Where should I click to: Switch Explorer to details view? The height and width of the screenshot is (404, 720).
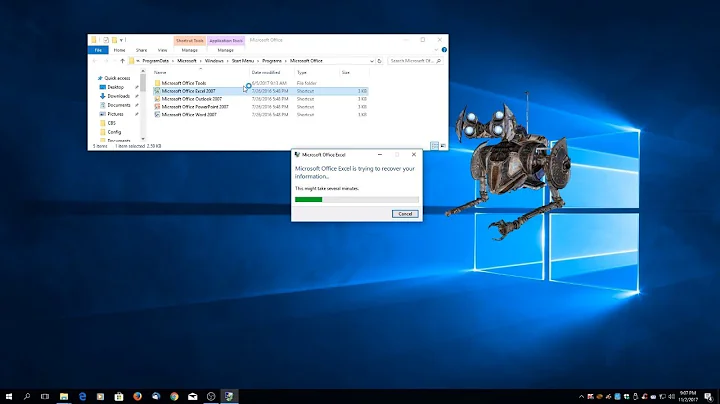click(434, 146)
